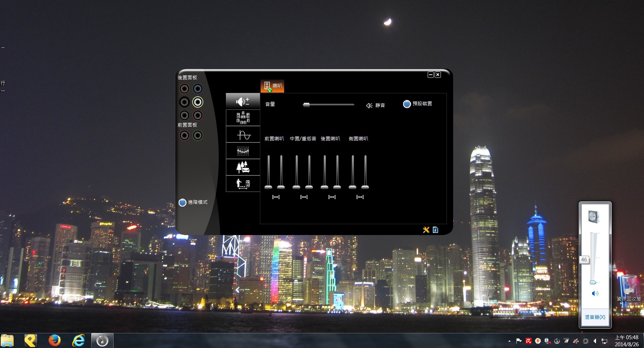Open the speaker configuration page
This screenshot has height=348, width=644.
click(x=243, y=118)
